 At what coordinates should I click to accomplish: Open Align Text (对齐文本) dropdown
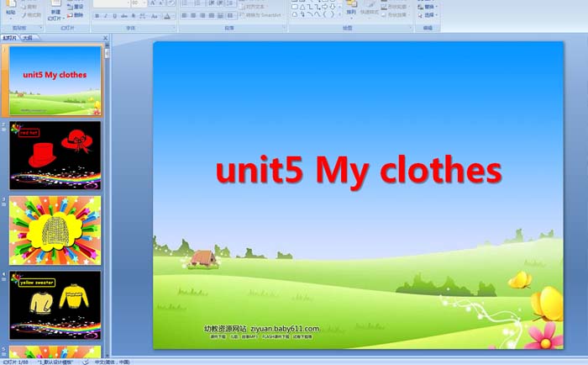click(x=253, y=7)
